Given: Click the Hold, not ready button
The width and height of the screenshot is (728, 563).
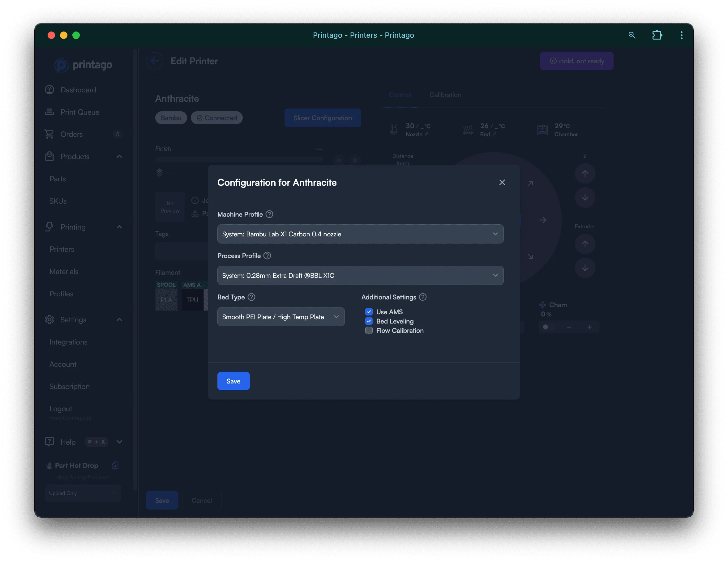Looking at the screenshot, I should (x=576, y=61).
